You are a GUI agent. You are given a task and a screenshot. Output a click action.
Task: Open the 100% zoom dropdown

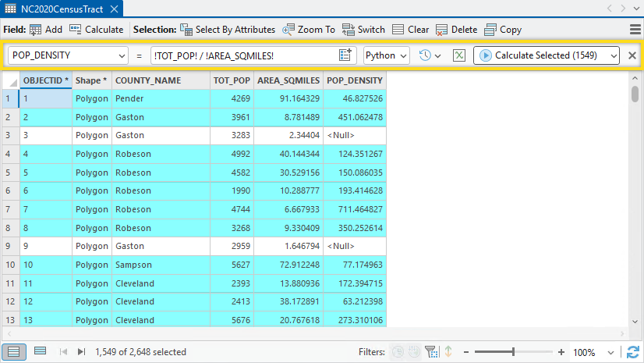610,353
